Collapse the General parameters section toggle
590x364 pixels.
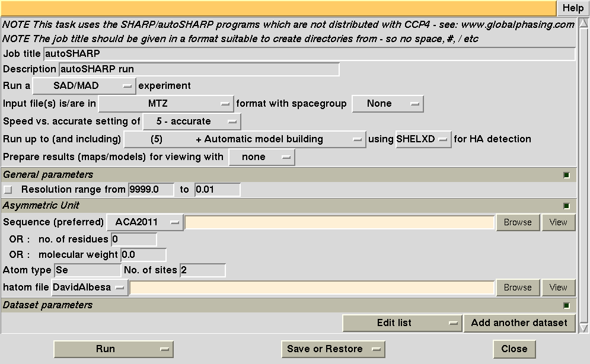click(566, 175)
